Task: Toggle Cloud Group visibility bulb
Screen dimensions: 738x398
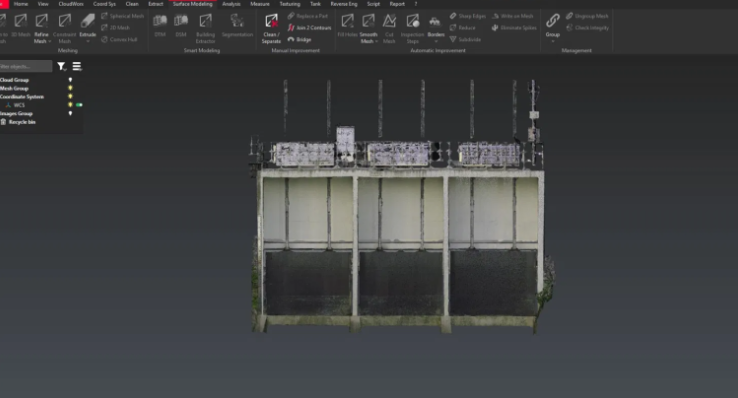Action: (x=70, y=80)
